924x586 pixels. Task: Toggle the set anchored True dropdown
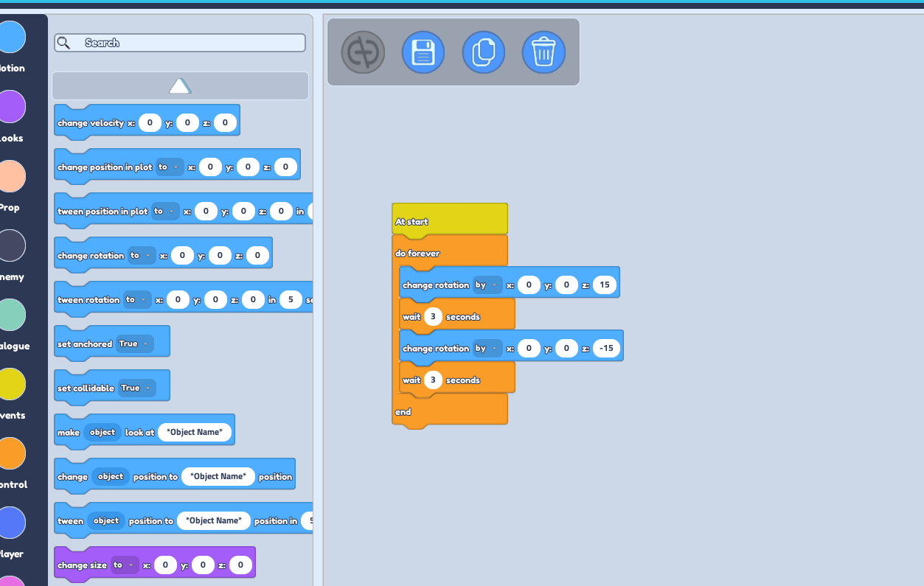(x=135, y=344)
